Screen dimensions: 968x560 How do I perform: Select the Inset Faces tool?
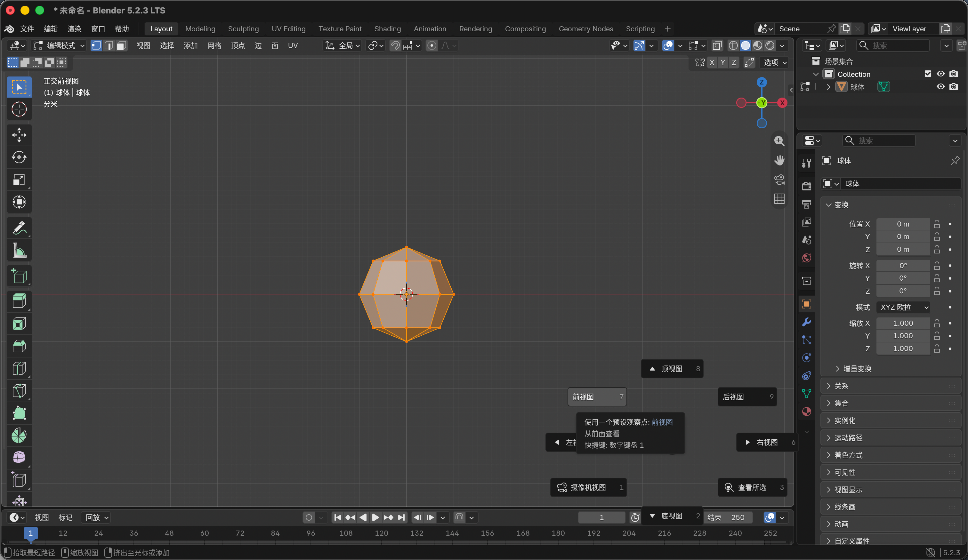[19, 324]
